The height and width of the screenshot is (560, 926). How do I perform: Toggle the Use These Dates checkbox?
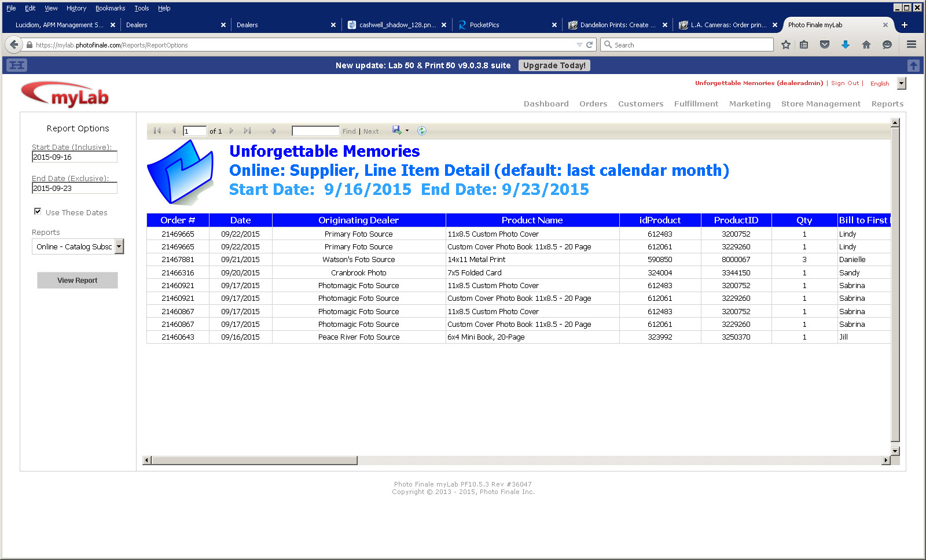point(38,212)
